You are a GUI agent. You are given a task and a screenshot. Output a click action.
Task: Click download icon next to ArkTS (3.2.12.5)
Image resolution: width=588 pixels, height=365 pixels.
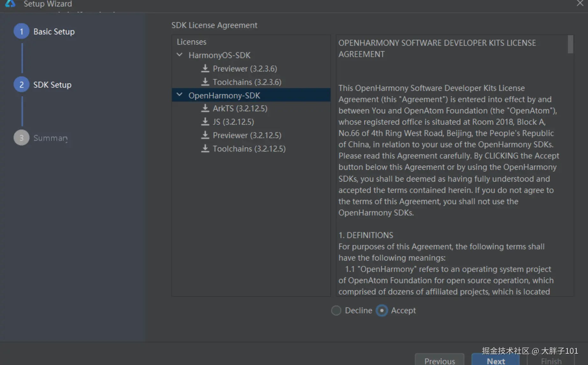[205, 108]
